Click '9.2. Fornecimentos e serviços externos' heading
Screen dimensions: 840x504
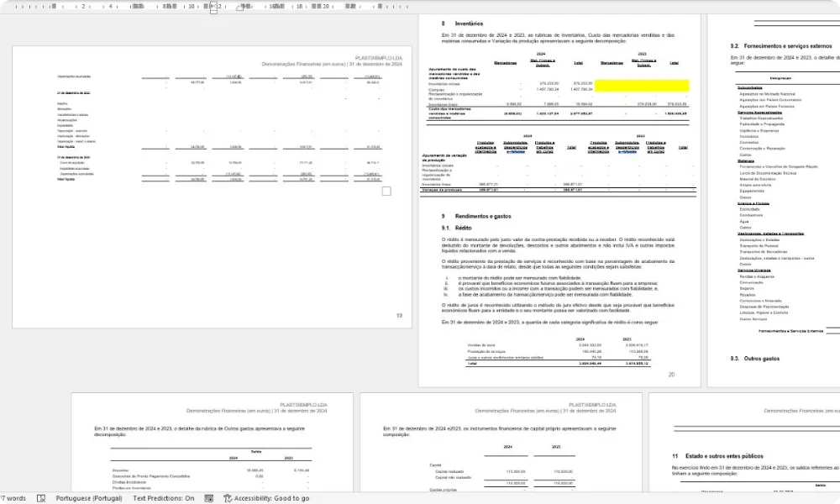coord(781,46)
